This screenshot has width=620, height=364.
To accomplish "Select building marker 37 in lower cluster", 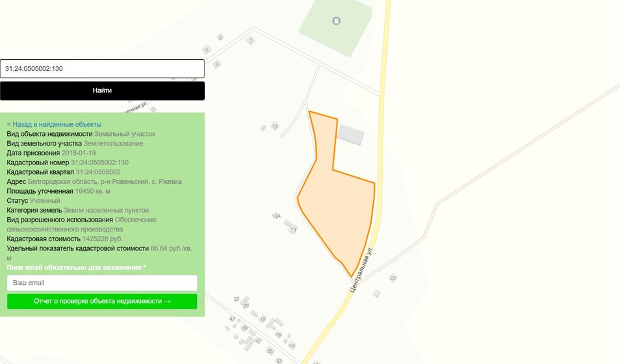I will (258, 341).
